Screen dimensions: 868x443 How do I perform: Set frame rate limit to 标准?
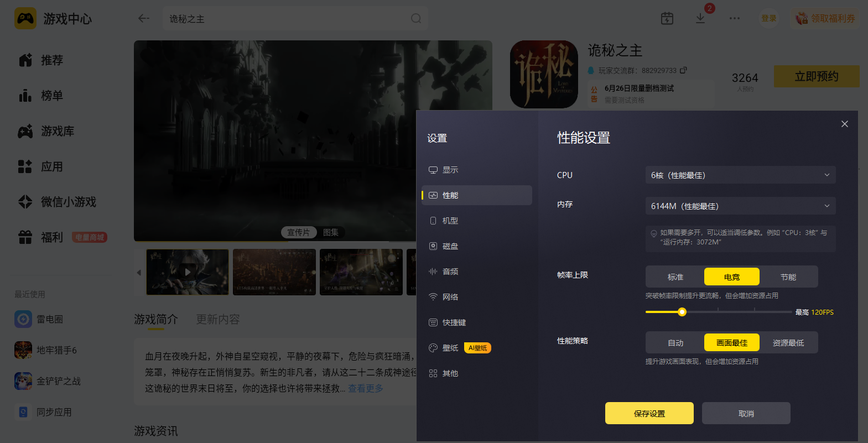(x=675, y=277)
